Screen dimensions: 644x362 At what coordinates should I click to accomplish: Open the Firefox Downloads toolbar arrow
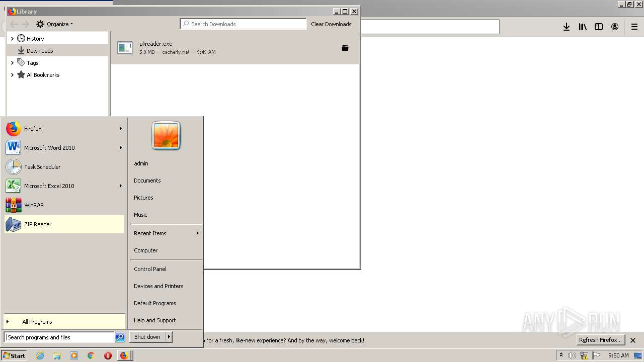coord(567,27)
